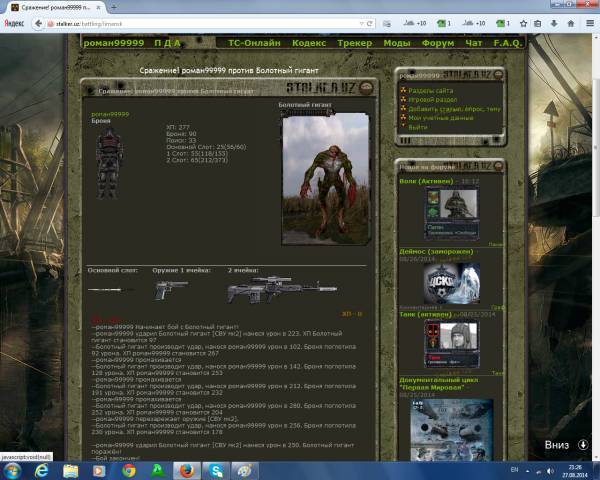Open the Кодекс menu item

pos(309,43)
